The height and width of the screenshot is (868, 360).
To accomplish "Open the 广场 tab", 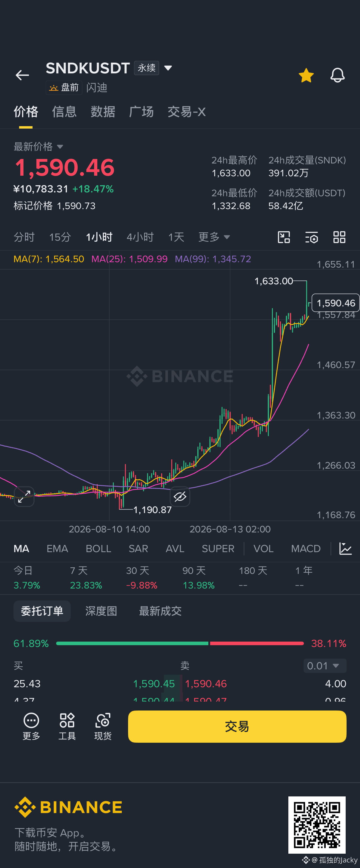I will (141, 112).
